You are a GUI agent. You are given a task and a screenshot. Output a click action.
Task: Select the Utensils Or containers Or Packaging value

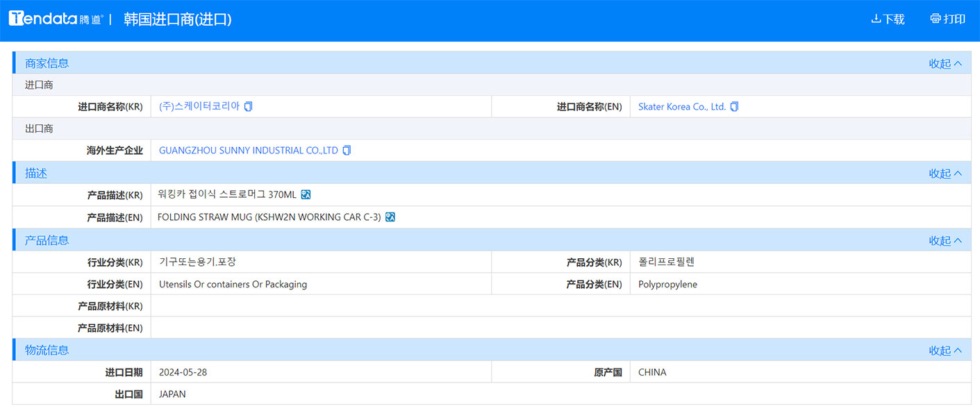tap(233, 285)
